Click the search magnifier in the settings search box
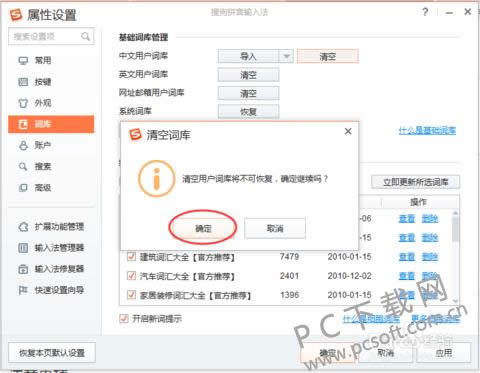The width and height of the screenshot is (480, 373). click(x=85, y=36)
